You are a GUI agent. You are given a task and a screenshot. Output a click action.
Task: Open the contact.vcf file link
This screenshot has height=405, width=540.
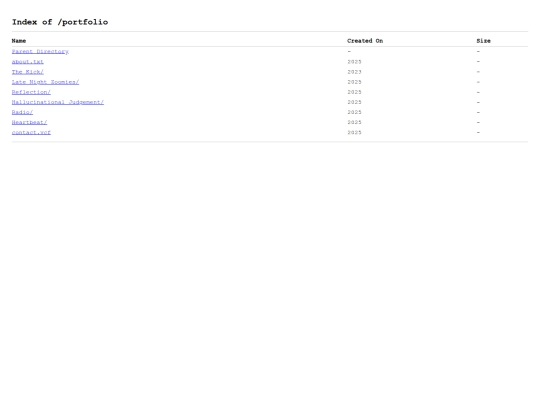[31, 133]
